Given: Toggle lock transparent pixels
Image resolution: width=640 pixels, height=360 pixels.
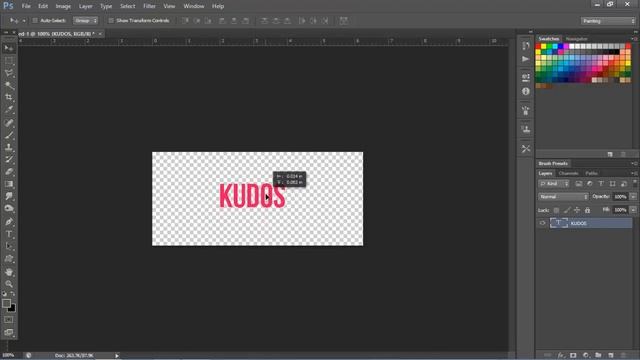Looking at the screenshot, I should tap(556, 210).
